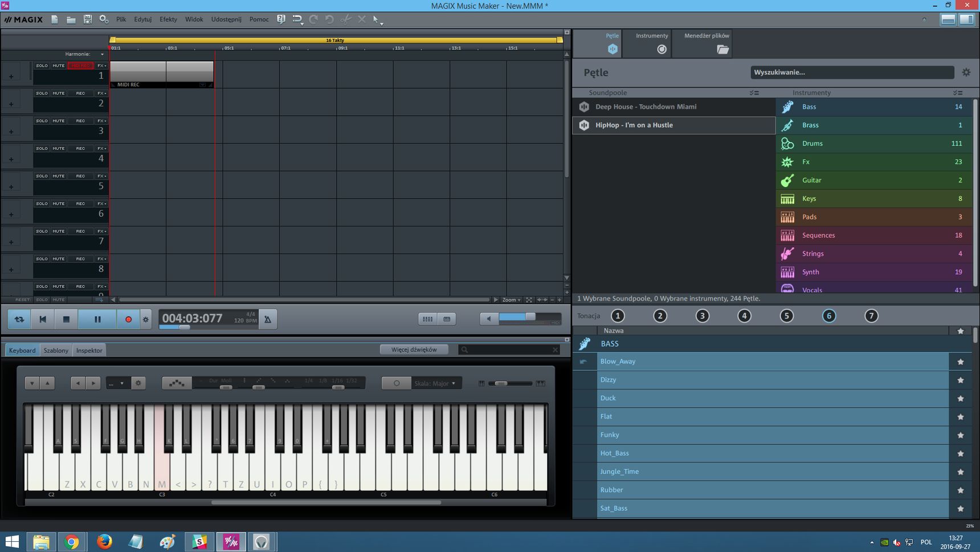
Task: Create a new project with the blank page icon
Action: click(55, 19)
